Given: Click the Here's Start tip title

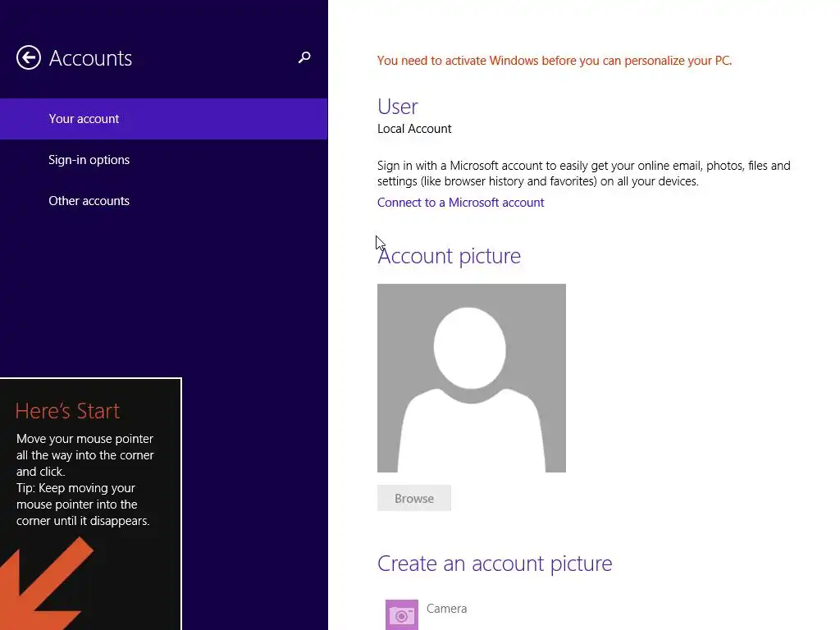Looking at the screenshot, I should pos(67,411).
